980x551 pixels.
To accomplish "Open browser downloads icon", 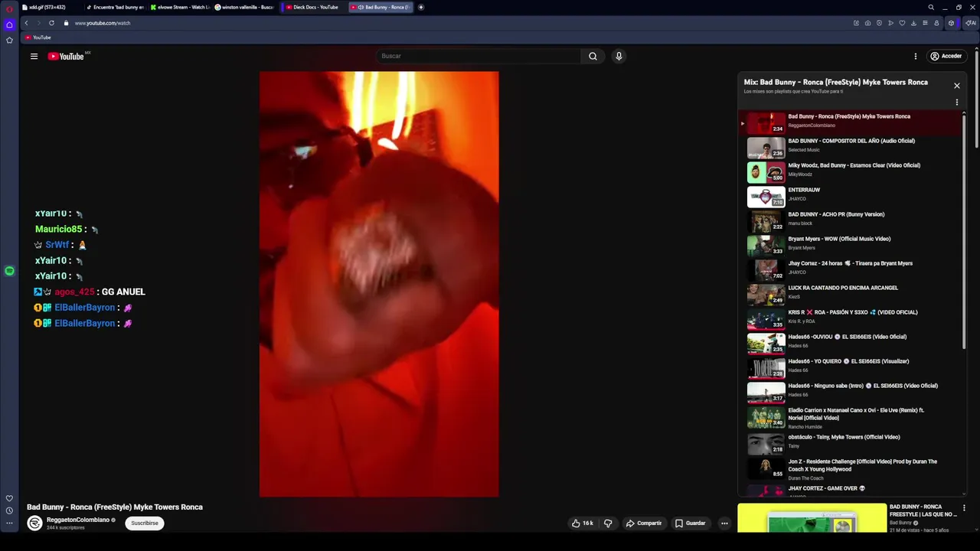I will [x=913, y=23].
